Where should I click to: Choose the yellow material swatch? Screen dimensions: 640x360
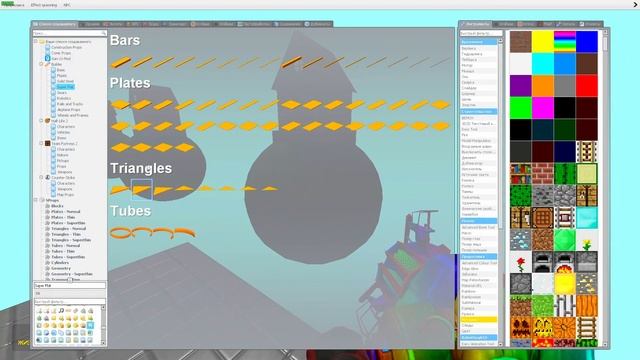pos(542,41)
